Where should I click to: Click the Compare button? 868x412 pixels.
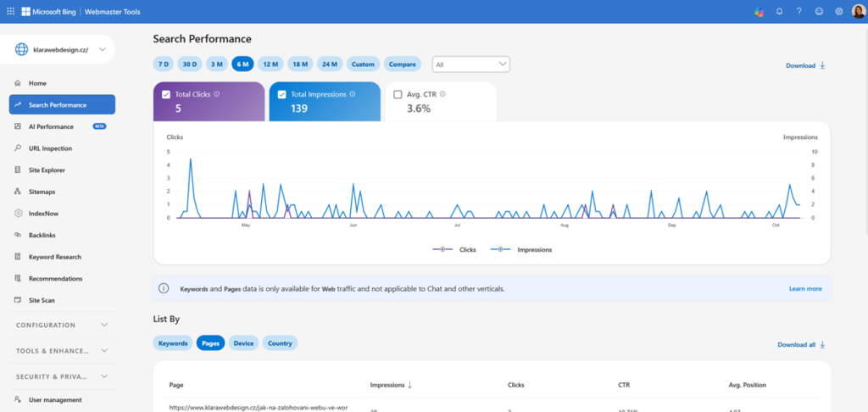coord(403,64)
